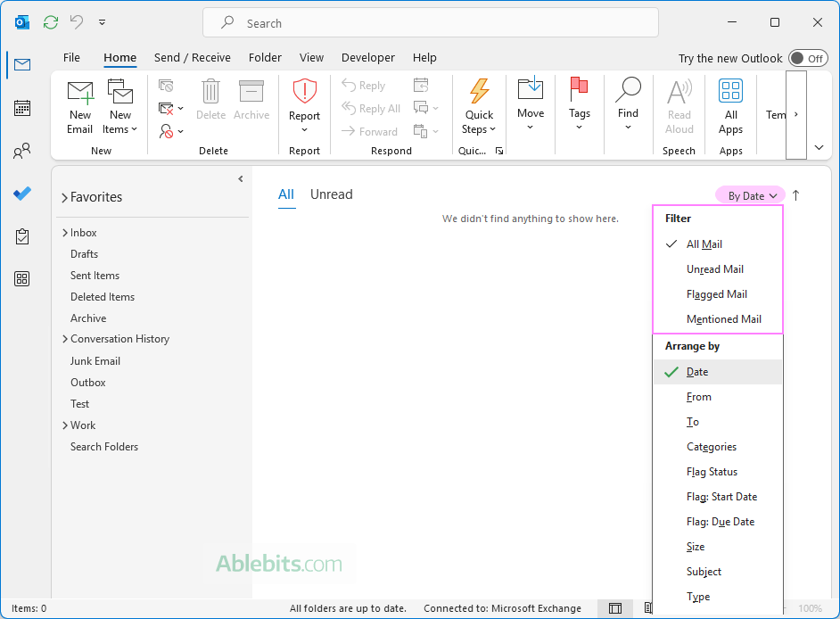The height and width of the screenshot is (619, 840).
Task: Open the Report phishing shield icon
Action: [x=304, y=92]
